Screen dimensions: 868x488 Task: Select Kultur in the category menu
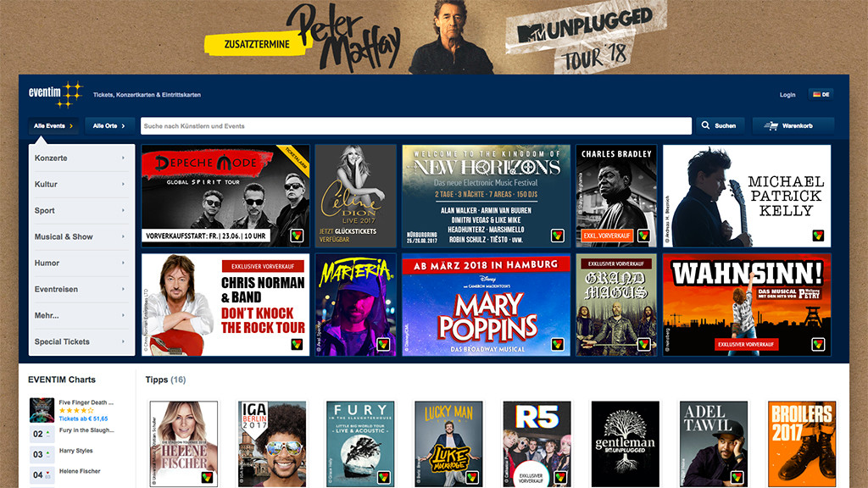[x=81, y=184]
